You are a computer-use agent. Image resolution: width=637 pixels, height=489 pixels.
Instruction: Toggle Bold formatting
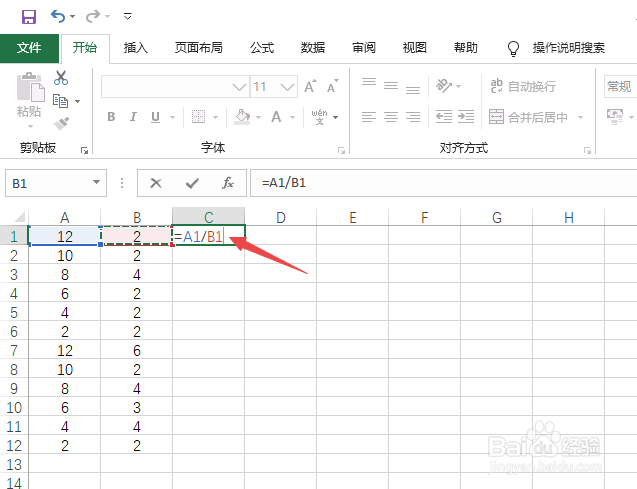(x=111, y=117)
